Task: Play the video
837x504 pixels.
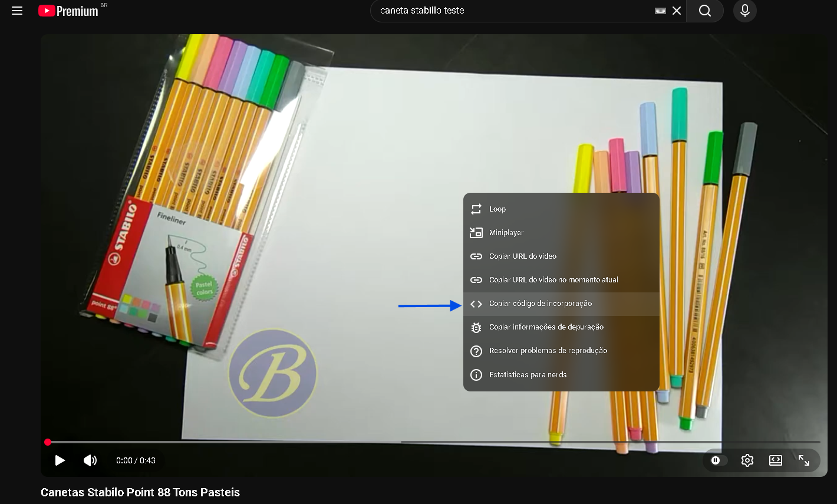Action: [60, 460]
